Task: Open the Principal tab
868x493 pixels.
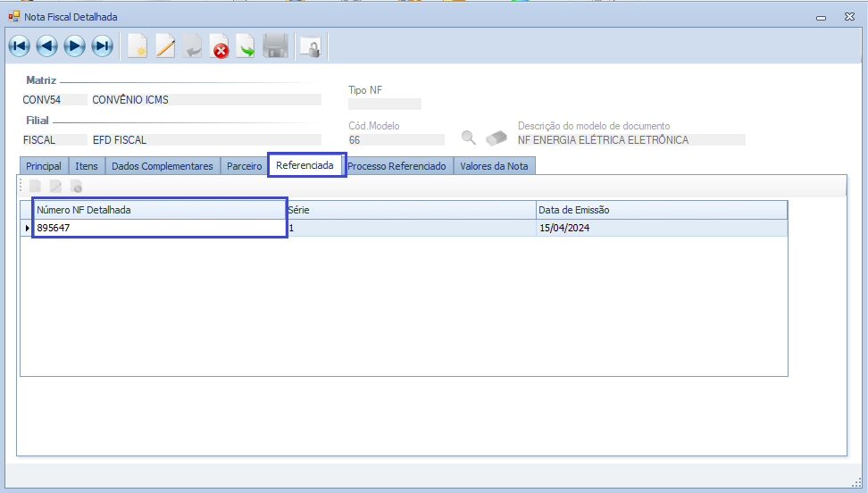Action: coord(44,166)
